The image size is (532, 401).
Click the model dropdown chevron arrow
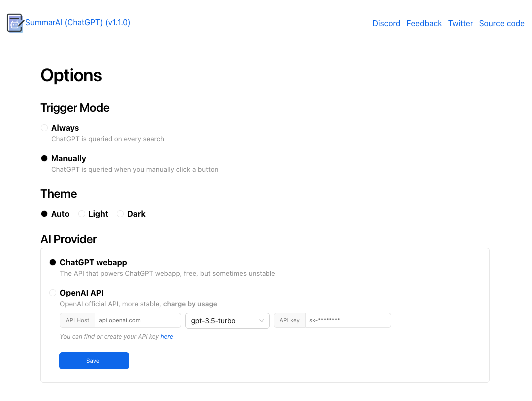click(262, 321)
